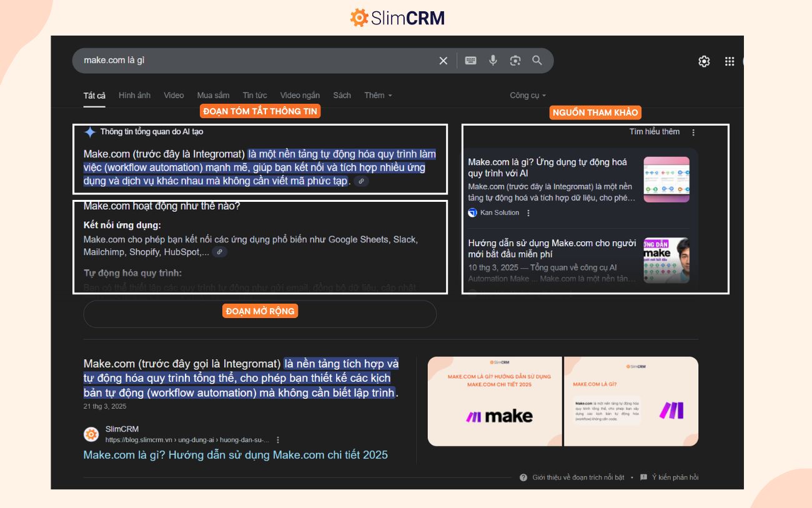Click Make.com hoạt động như thế nào? heading
Screen dimensions: 812x508
(162, 207)
